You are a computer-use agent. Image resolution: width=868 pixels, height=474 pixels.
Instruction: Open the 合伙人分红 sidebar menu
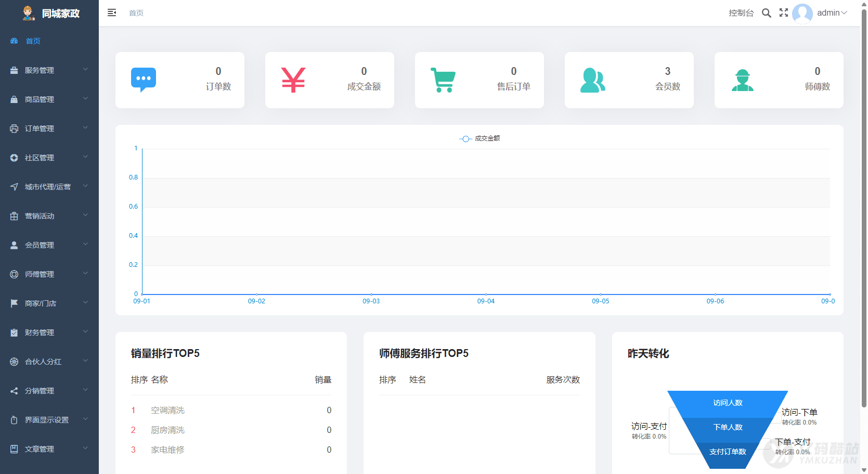(49, 362)
